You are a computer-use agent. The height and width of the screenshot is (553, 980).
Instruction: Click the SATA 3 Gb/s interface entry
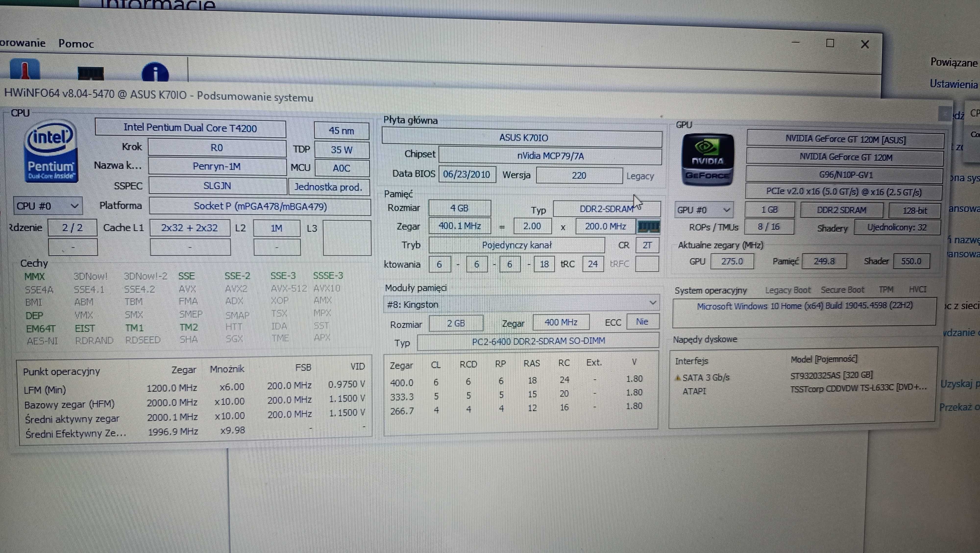click(x=706, y=377)
